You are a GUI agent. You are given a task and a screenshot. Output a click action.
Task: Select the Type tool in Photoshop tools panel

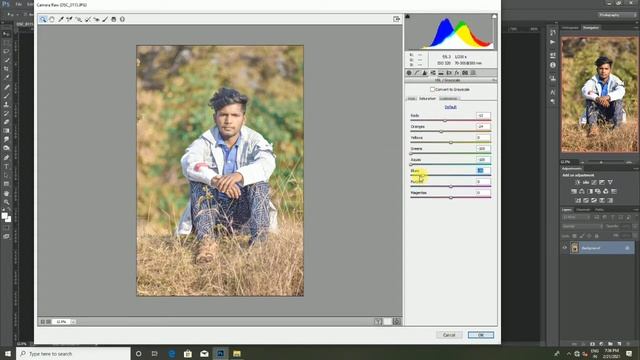[6, 167]
